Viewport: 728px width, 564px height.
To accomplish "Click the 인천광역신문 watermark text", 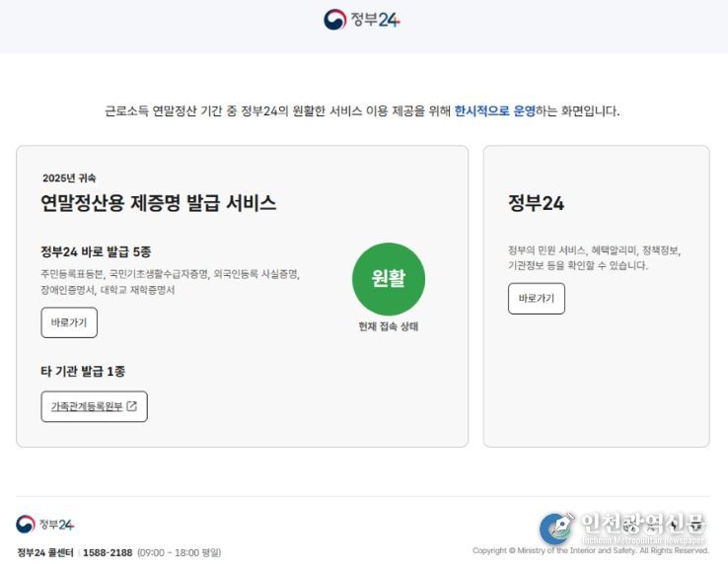I will pos(643,524).
